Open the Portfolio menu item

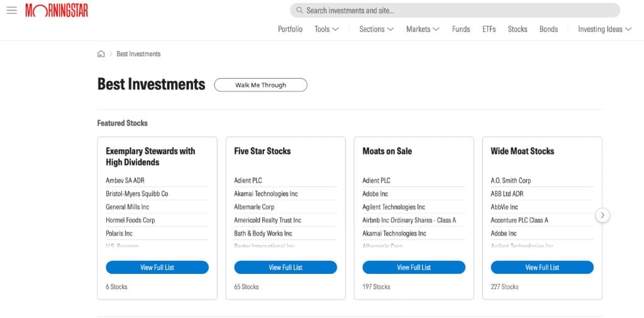click(290, 29)
